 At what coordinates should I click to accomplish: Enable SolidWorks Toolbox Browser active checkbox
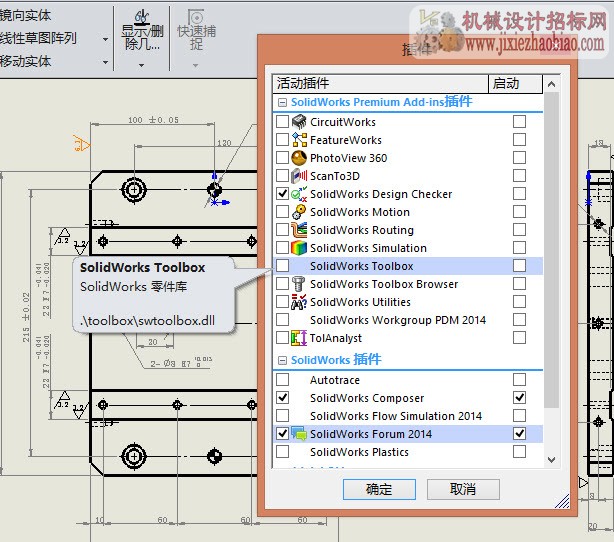pos(282,284)
